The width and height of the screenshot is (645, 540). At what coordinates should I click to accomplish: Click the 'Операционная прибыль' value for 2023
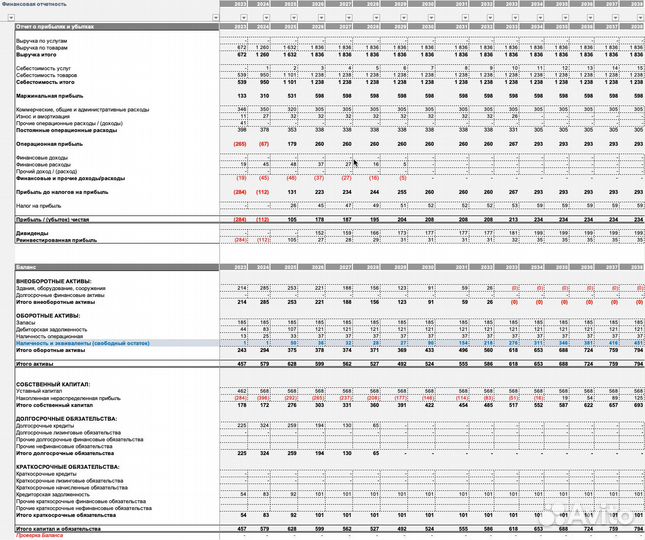click(x=240, y=144)
